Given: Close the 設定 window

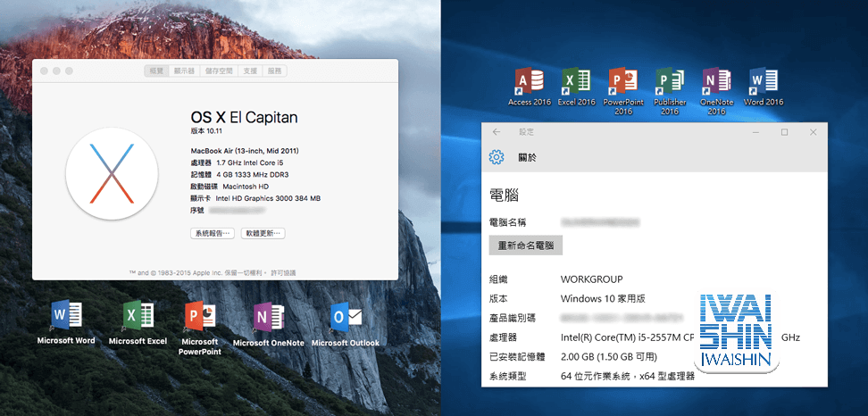Looking at the screenshot, I should pyautogui.click(x=814, y=132).
